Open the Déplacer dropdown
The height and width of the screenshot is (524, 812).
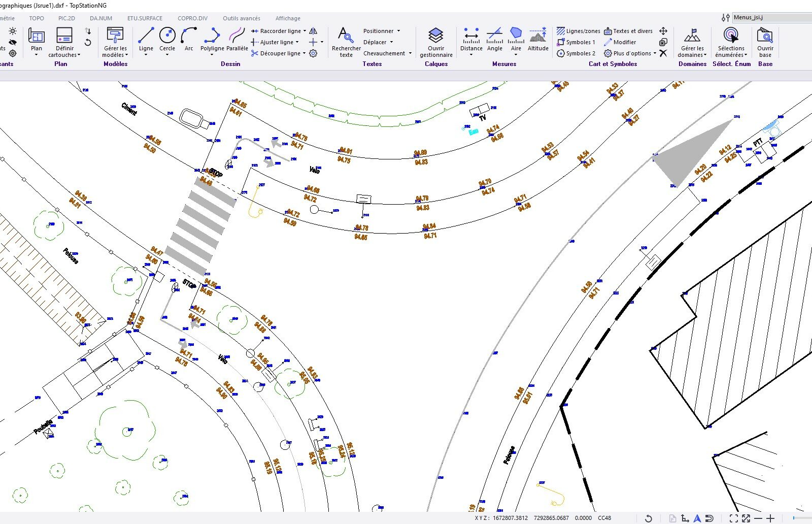[391, 42]
